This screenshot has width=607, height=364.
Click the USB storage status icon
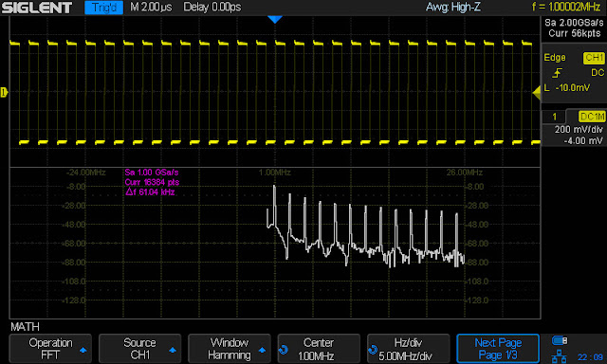click(560, 340)
